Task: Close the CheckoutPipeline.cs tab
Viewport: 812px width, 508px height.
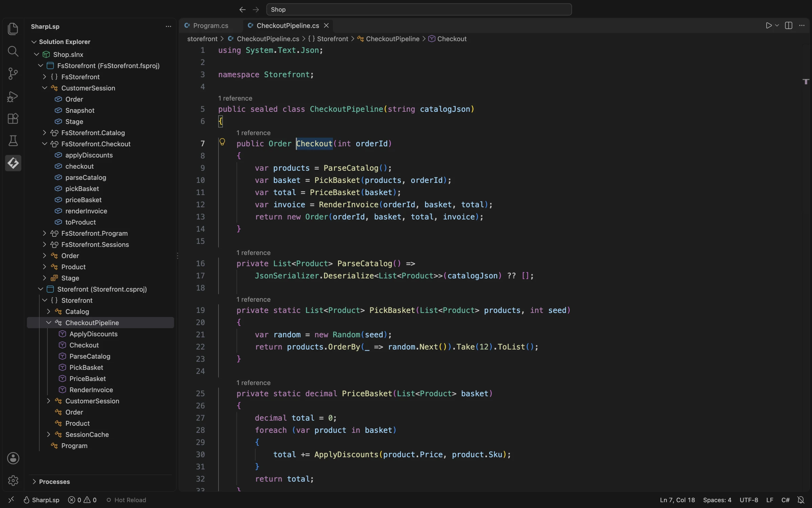Action: [x=326, y=26]
